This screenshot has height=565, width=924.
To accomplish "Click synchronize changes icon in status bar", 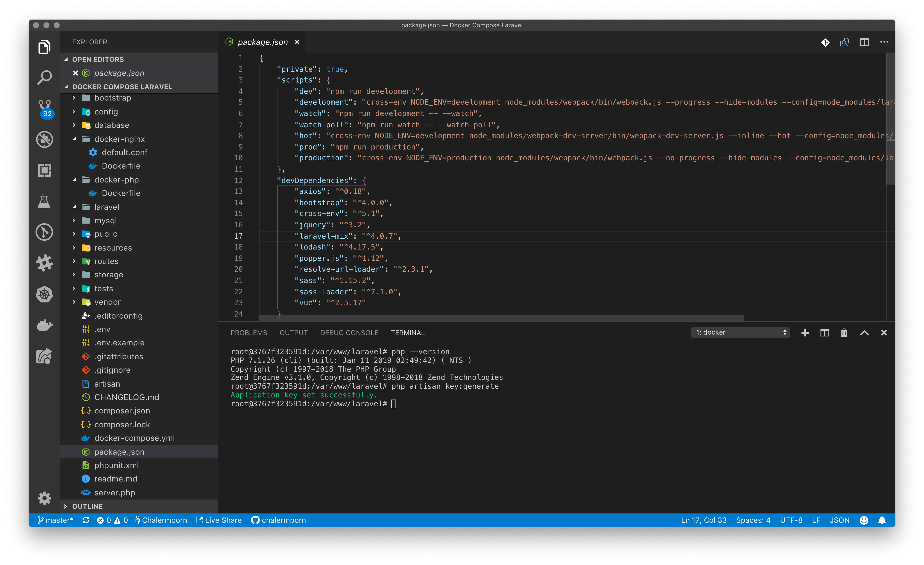I will pos(86,520).
